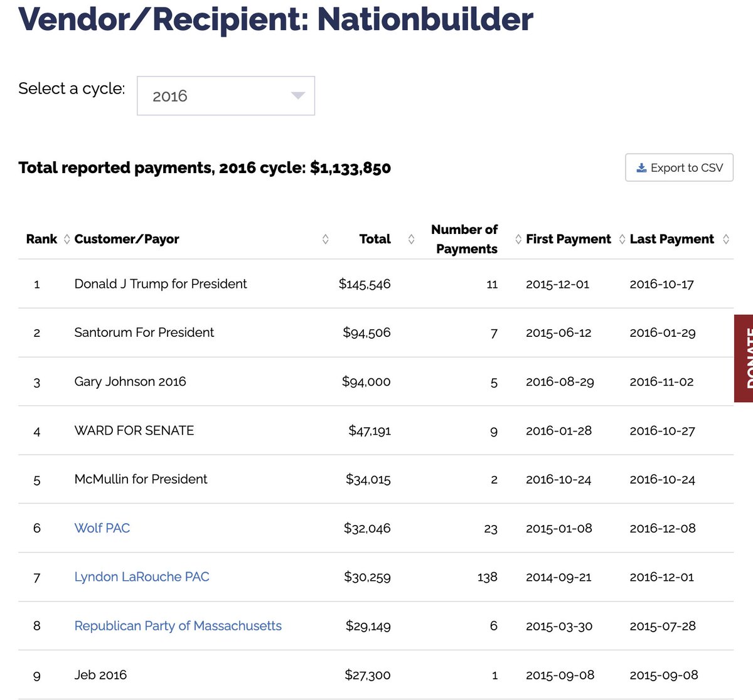This screenshot has height=700, width=753.
Task: Click the Total column header text
Action: 375,239
